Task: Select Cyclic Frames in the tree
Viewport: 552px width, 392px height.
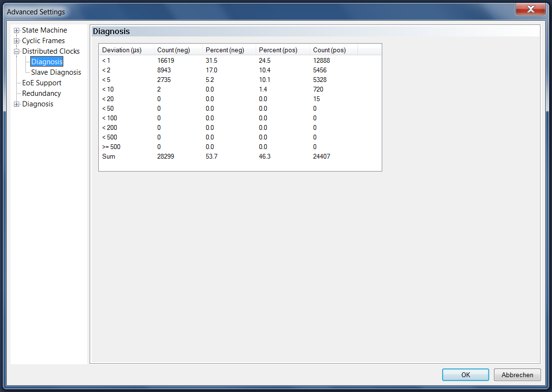Action: [x=43, y=41]
